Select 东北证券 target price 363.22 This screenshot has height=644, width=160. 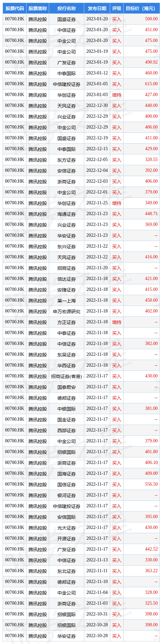(151, 571)
